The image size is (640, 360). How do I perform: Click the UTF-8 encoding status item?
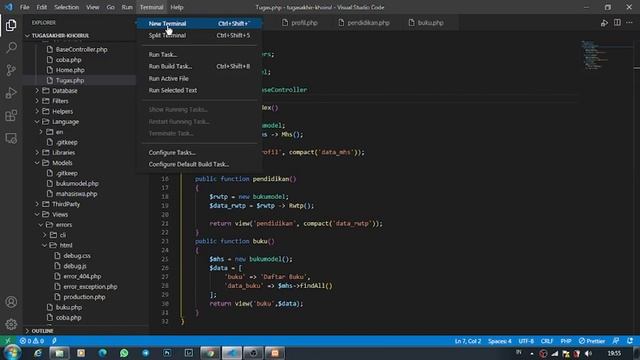coord(526,341)
